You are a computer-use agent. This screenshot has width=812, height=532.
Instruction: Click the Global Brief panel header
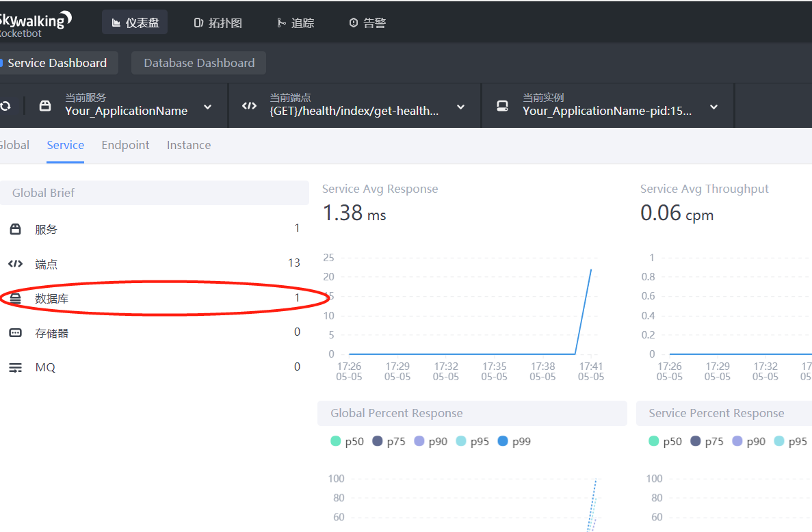155,193
